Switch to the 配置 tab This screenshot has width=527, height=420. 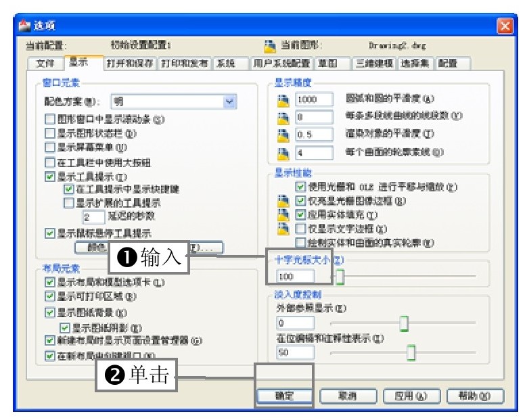(x=452, y=64)
